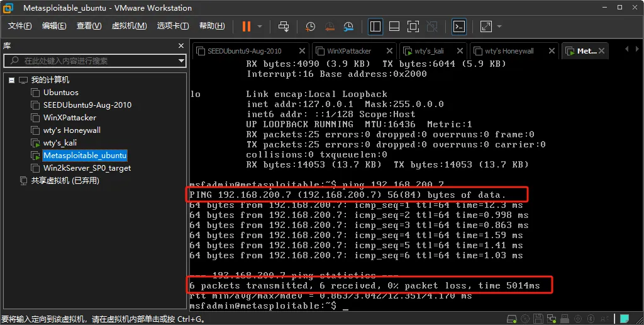Collapse the 我的计算机 tree node

click(11, 80)
